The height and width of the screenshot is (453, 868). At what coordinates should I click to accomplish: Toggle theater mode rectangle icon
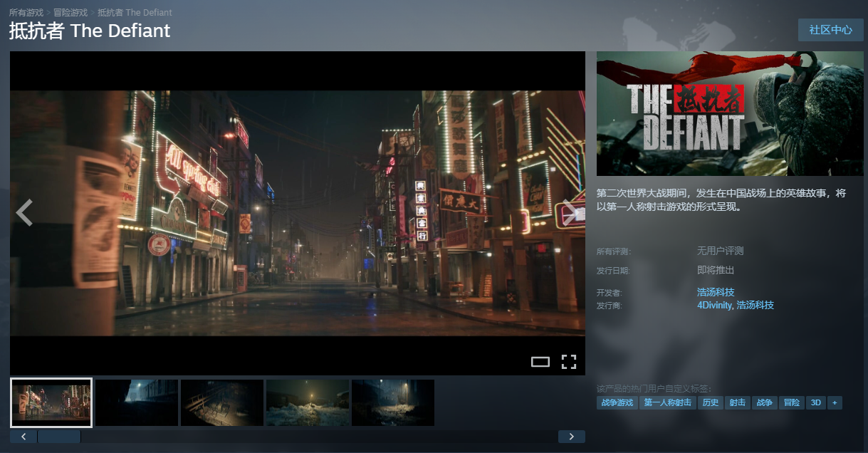click(540, 362)
